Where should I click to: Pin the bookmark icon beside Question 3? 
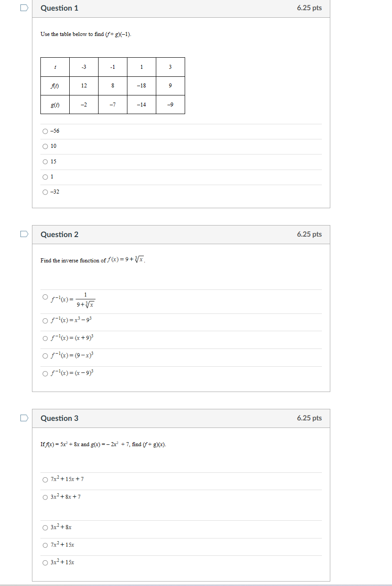(x=25, y=418)
